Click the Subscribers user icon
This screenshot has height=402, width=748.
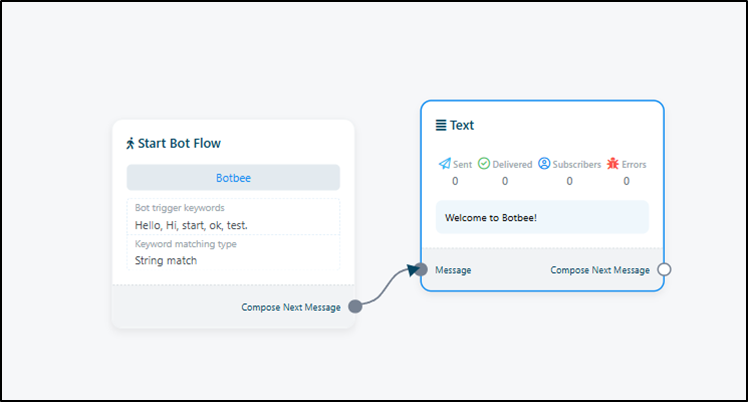tap(544, 164)
